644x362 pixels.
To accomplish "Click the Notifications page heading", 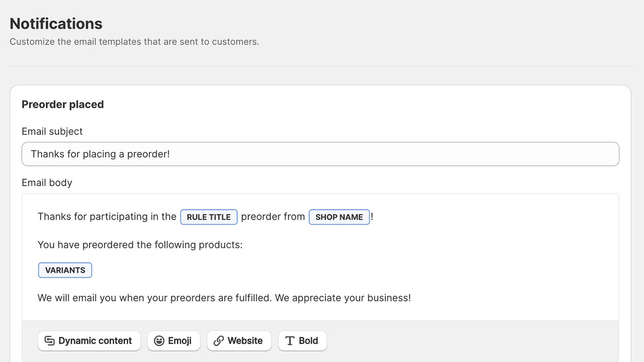I will [56, 24].
